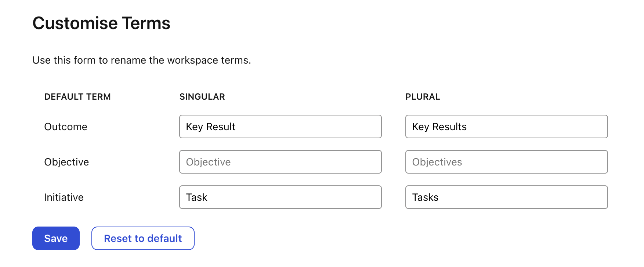Click the singular field for Outcome
Viewport: 644px width, 267px height.
pyautogui.click(x=280, y=127)
